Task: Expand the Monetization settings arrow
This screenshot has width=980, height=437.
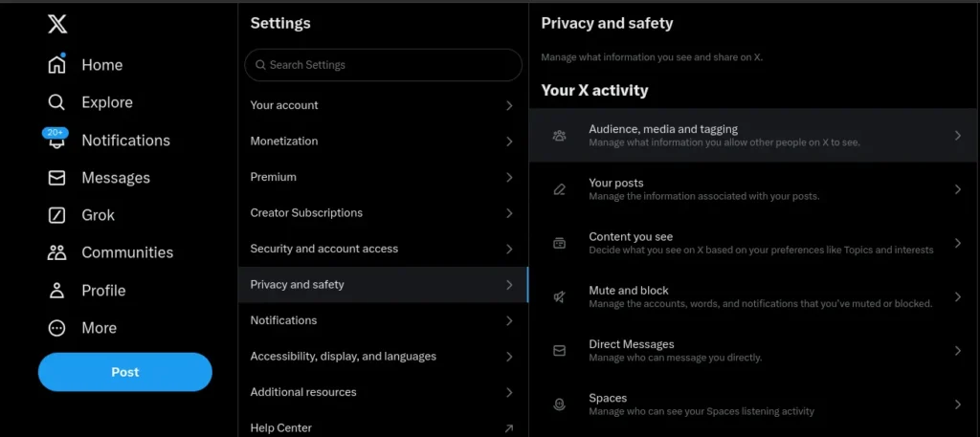Action: pos(508,142)
